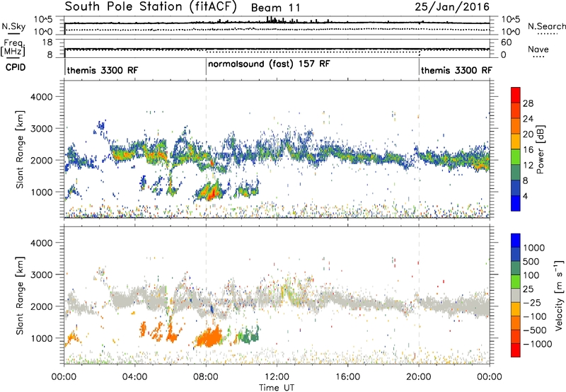
Task: Click the date '25/Jan/2016'
Action: [x=452, y=6]
